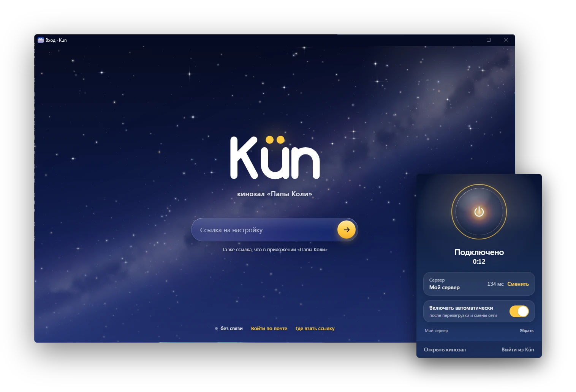Toggle the VPN power button
Screen dimensions: 576x392
coord(479,212)
